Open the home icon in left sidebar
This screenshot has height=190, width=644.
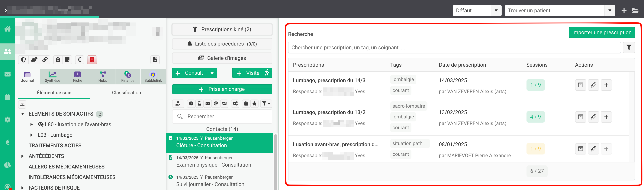pyautogui.click(x=8, y=29)
